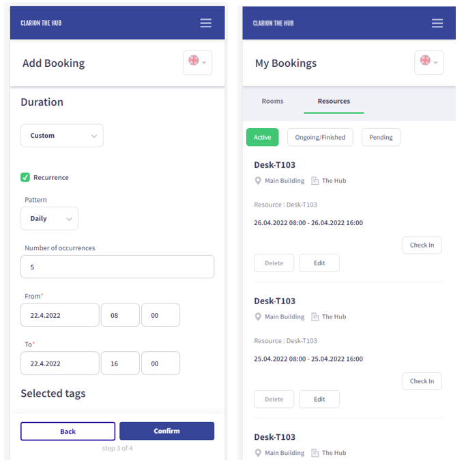The width and height of the screenshot is (466, 476).
Task: Go Back to previous step
Action: tap(68, 431)
